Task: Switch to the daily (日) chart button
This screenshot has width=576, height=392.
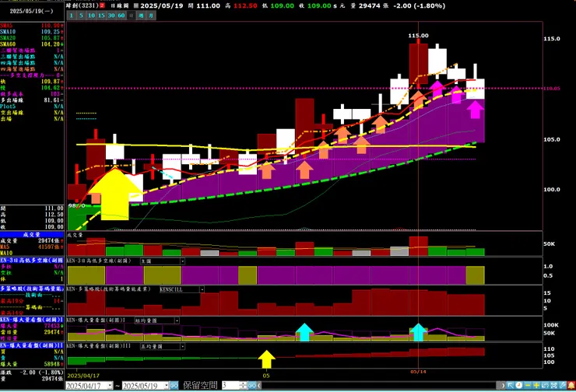Action: point(131,16)
